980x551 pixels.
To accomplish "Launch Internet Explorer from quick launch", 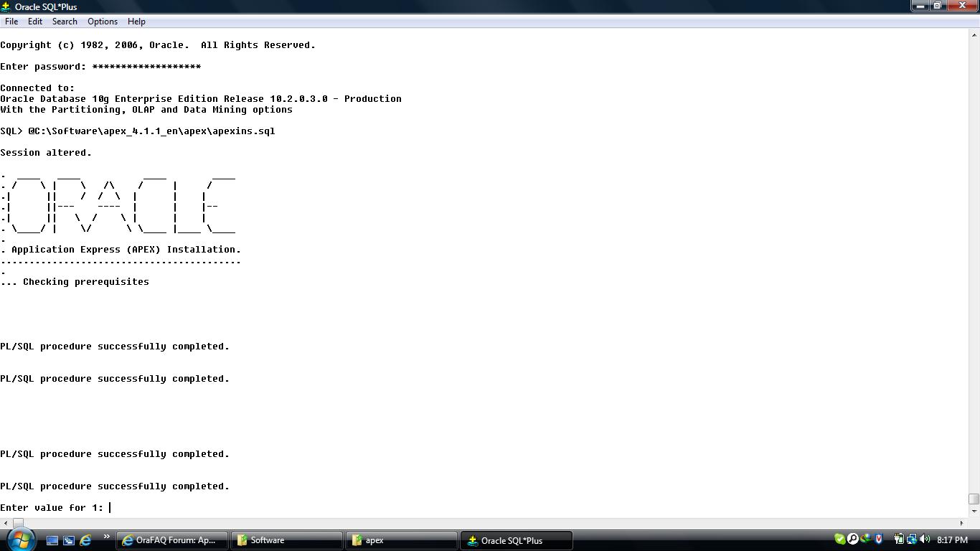I will 85,540.
